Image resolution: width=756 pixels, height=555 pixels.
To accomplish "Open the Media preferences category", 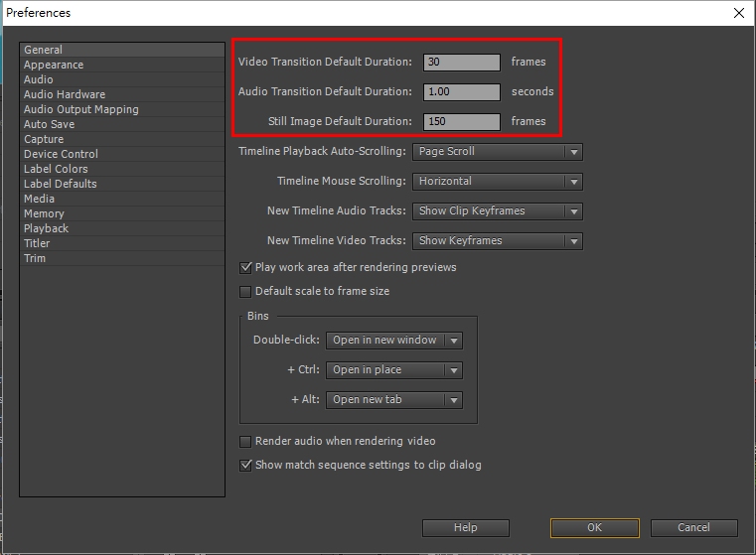I will pos(122,199).
